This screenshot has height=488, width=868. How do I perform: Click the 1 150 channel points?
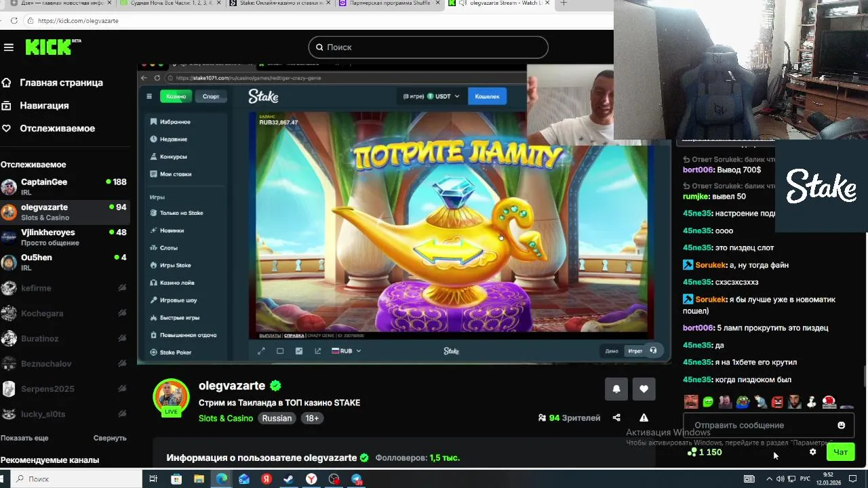[705, 452]
